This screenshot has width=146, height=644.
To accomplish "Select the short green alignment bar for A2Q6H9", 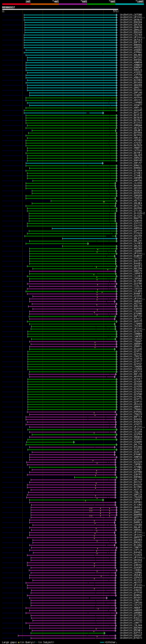I will click(51, 442).
